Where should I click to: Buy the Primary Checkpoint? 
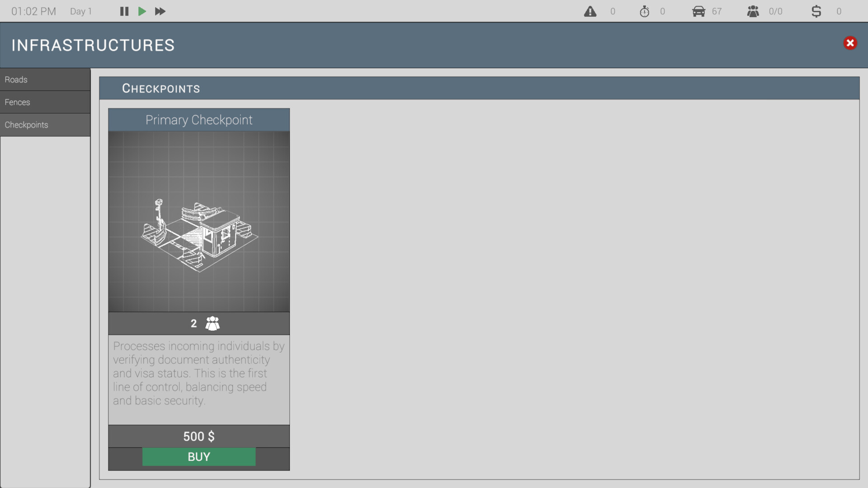pos(198,456)
